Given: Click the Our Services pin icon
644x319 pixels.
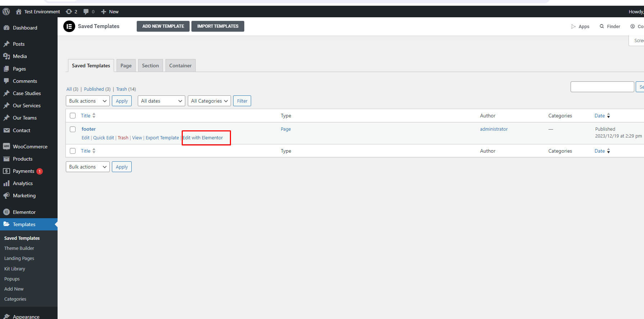Looking at the screenshot, I should coord(6,105).
